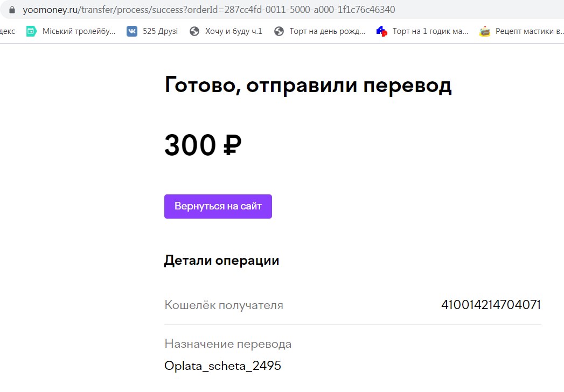Click globe icon of Хочу и буду bookmark
The image size is (564, 392).
[194, 31]
